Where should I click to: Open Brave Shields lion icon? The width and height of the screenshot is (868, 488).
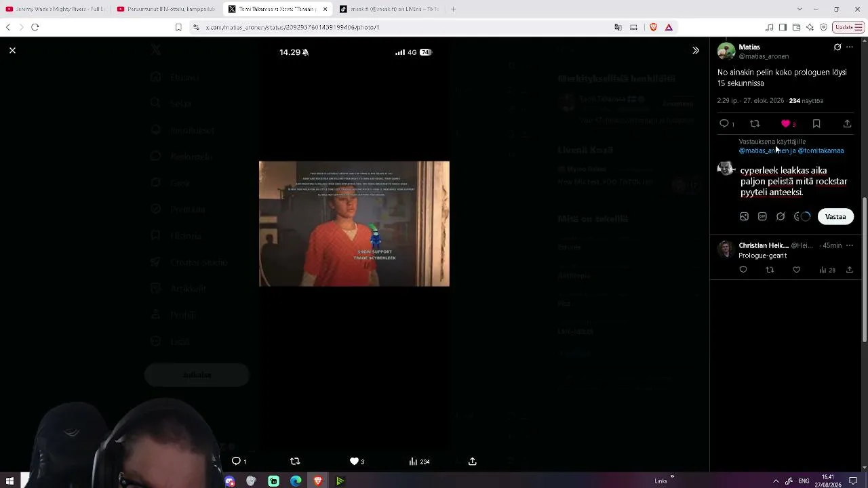coord(654,27)
